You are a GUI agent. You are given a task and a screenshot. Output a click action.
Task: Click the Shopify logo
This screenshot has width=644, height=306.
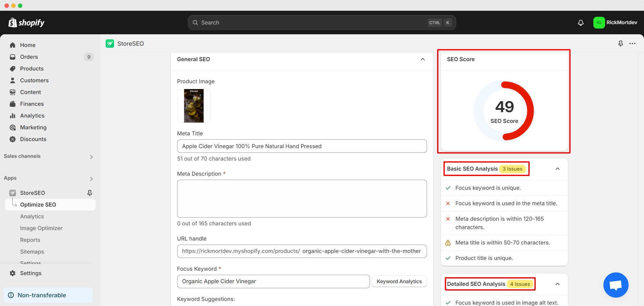tap(26, 23)
